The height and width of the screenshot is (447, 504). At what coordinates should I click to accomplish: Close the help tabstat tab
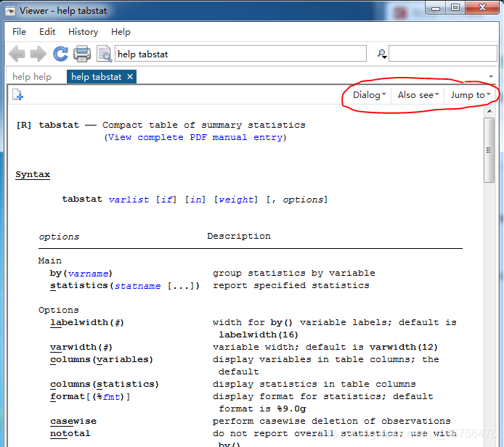[130, 76]
